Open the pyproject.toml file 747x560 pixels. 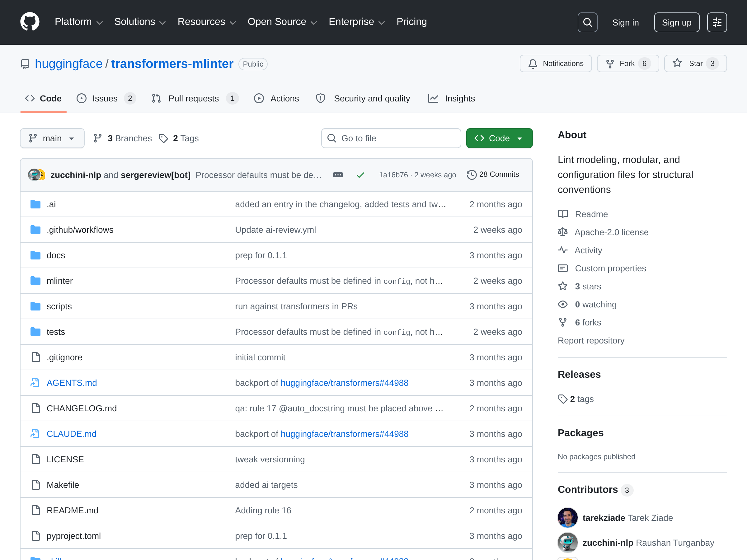pyautogui.click(x=74, y=536)
